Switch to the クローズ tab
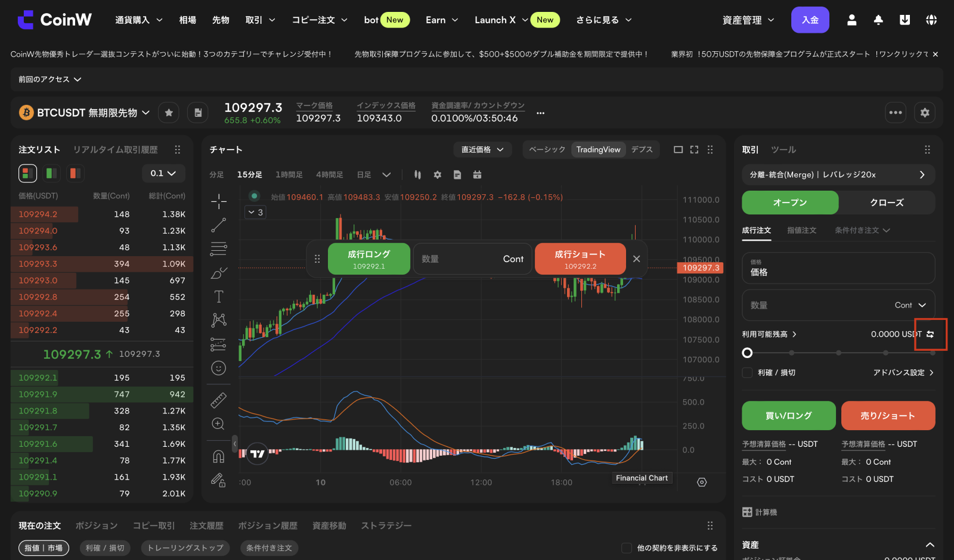This screenshot has height=560, width=954. (887, 203)
